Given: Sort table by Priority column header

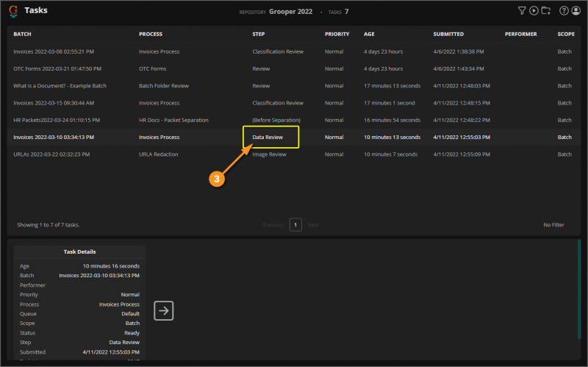Looking at the screenshot, I should coord(337,34).
